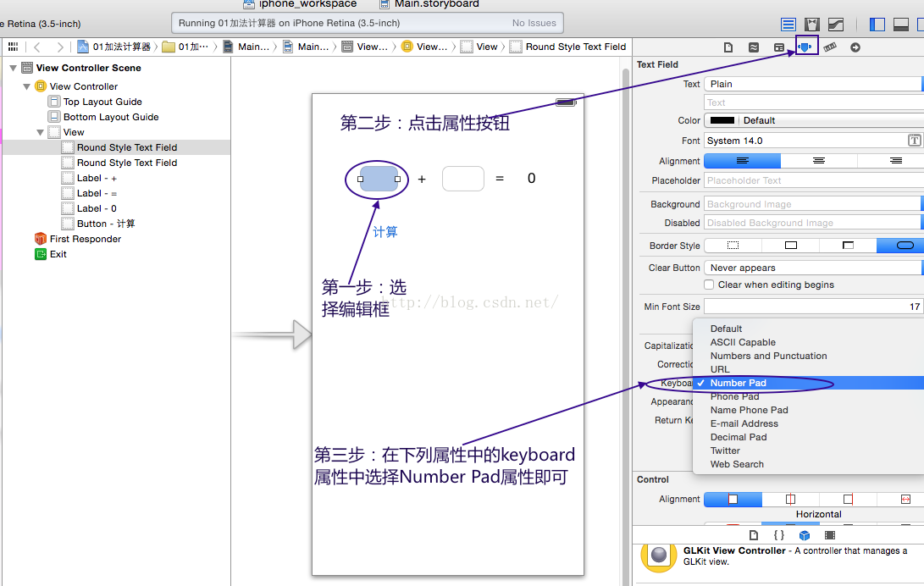Image resolution: width=924 pixels, height=586 pixels.
Task: Set text alignment to left
Action: point(743,161)
